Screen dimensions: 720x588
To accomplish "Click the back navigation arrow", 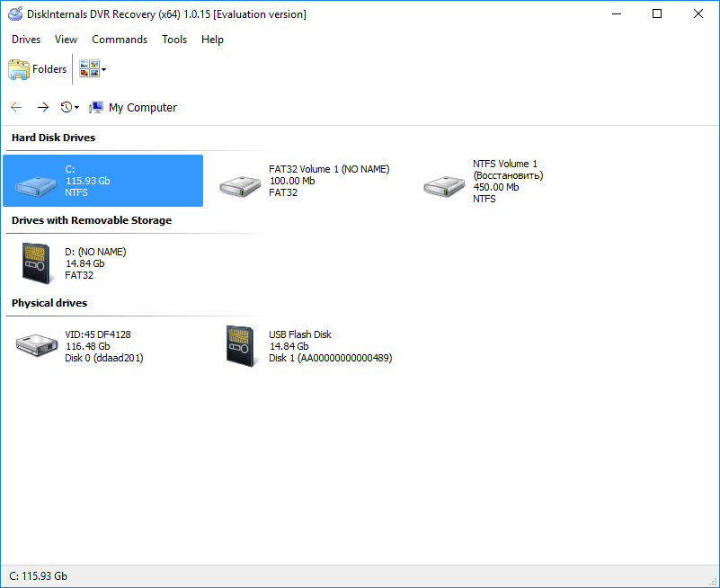I will click(15, 106).
